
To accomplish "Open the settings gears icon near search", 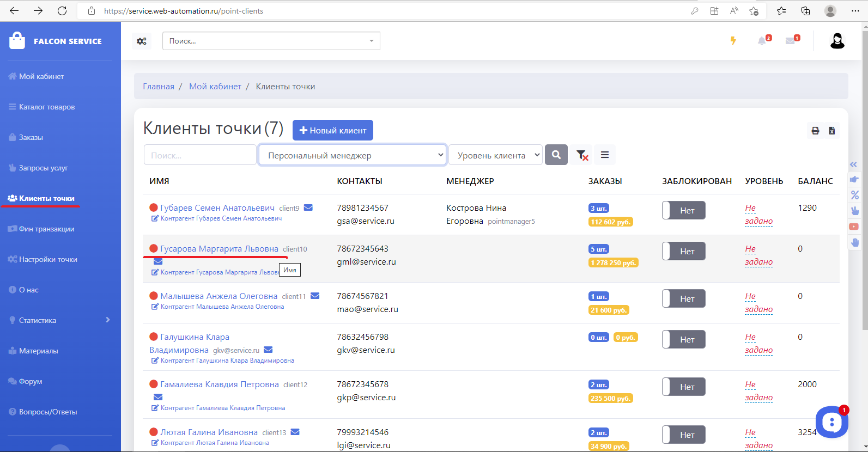I will [142, 41].
